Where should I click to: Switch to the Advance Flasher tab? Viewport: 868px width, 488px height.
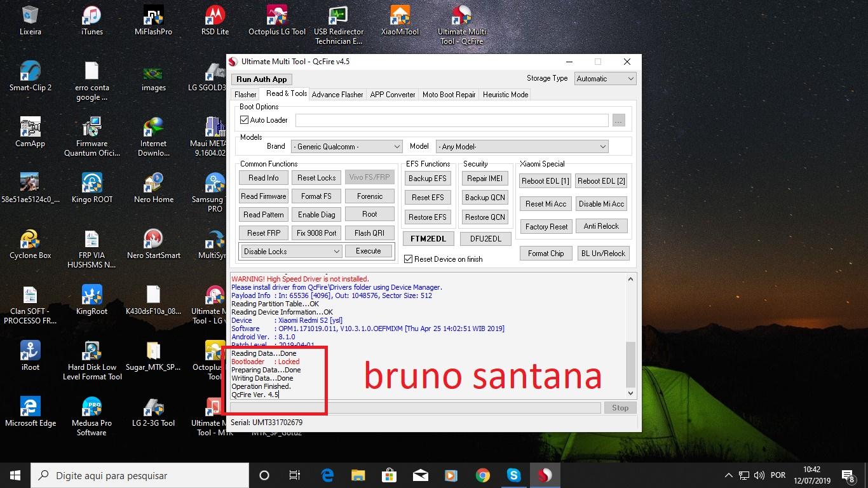pos(337,95)
